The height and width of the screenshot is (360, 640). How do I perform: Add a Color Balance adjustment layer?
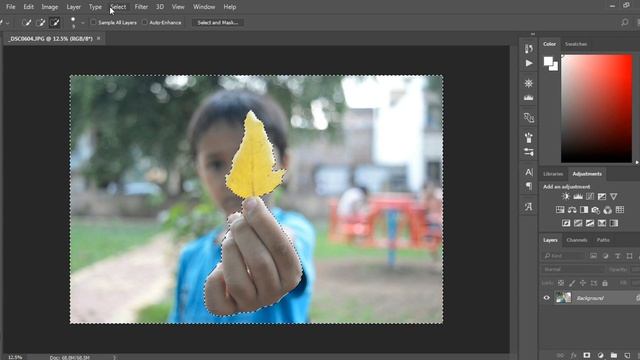pos(572,210)
